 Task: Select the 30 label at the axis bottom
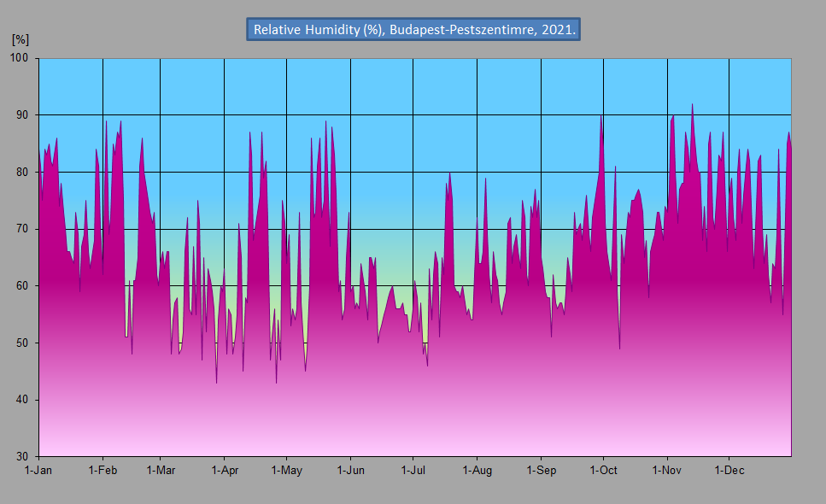tap(22, 456)
